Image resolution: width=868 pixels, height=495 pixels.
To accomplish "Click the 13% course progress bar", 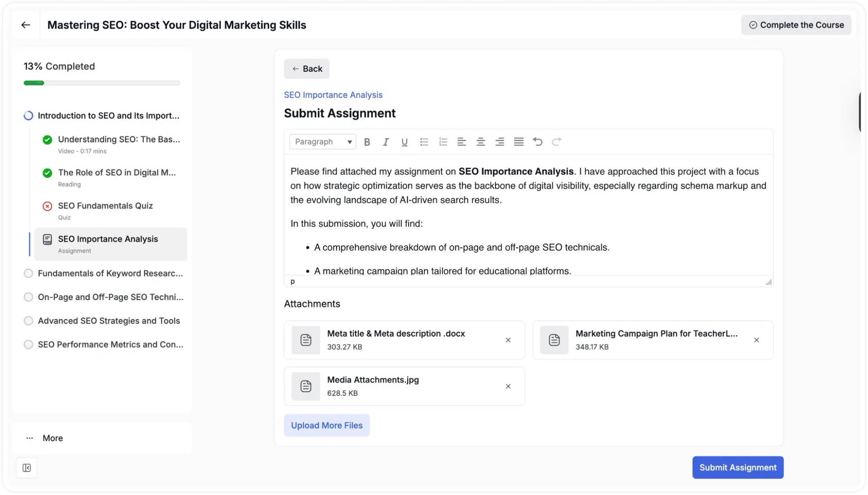I will coord(102,83).
